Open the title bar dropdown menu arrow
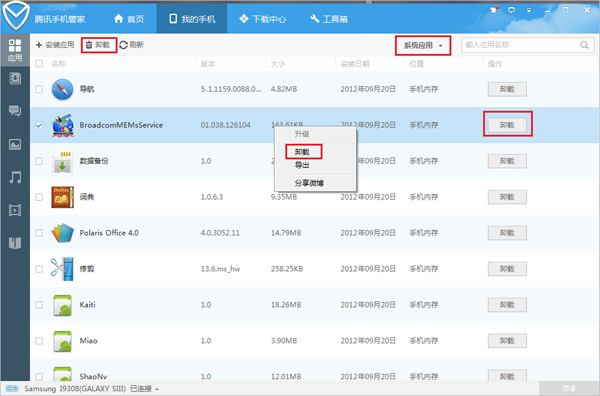Viewport: 600px width, 396px height. click(529, 10)
